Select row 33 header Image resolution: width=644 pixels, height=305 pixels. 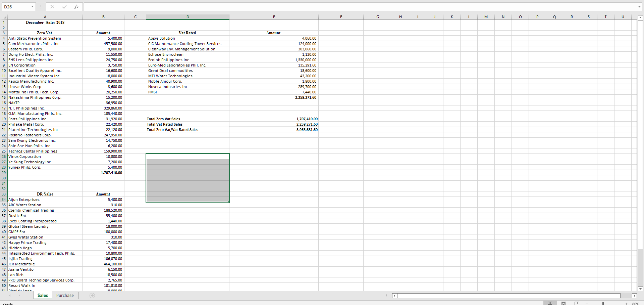click(x=4, y=194)
